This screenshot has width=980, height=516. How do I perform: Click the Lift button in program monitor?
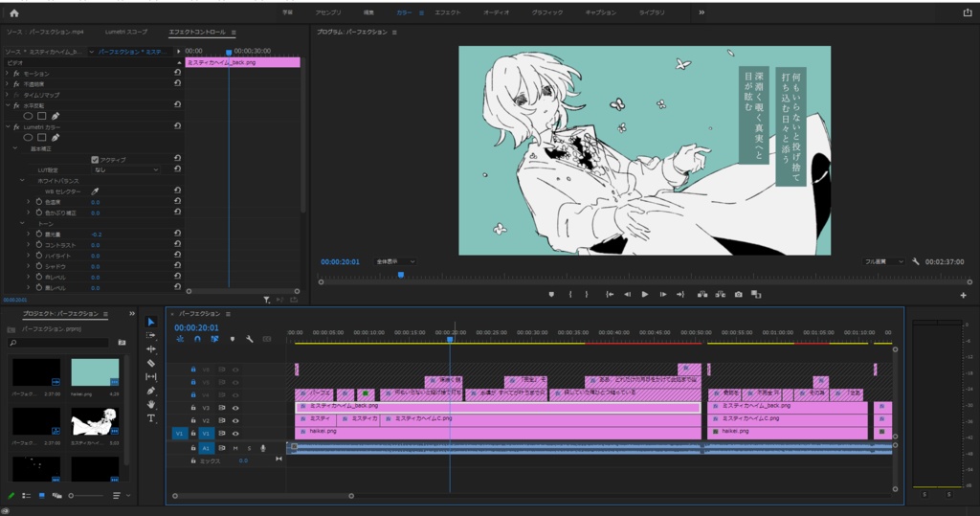coord(702,294)
